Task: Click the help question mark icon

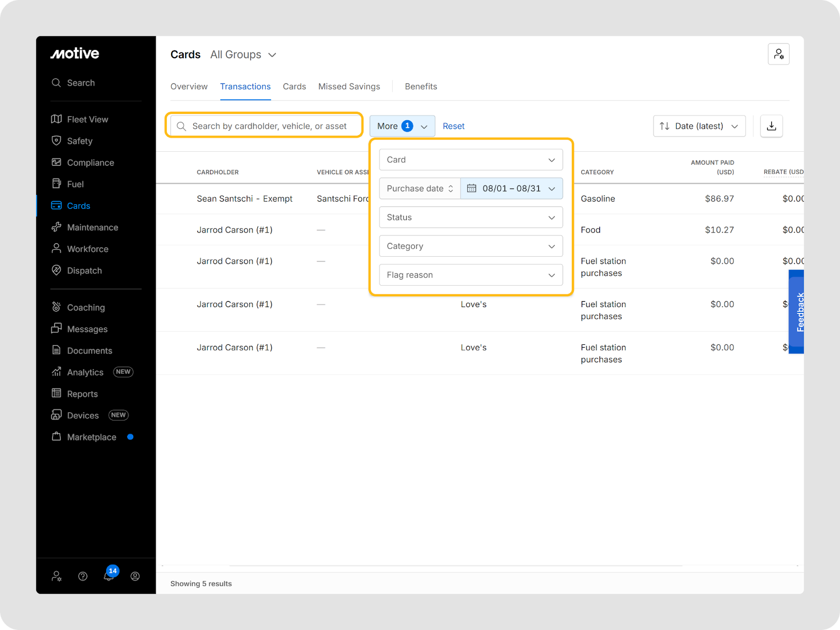Action: tap(83, 576)
